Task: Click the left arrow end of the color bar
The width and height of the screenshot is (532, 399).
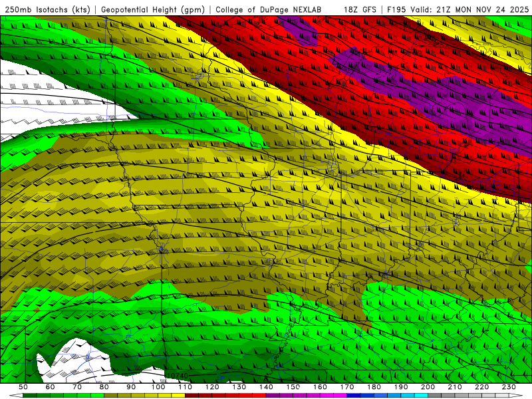Action: tap(16, 396)
